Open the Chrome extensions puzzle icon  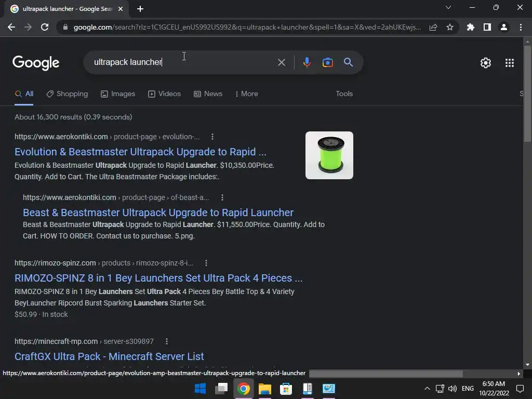471,27
